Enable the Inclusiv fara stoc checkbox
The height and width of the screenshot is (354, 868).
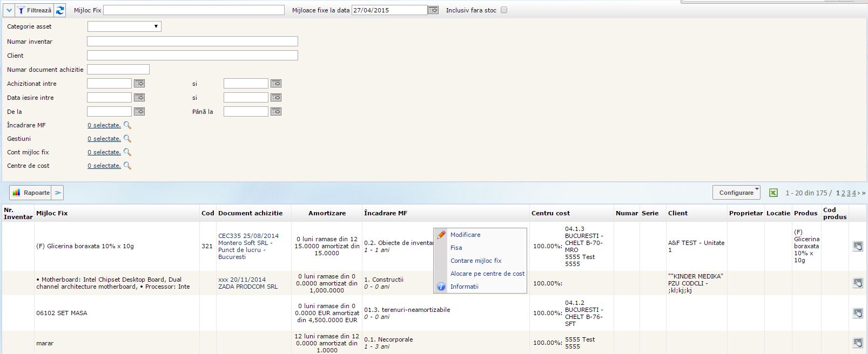click(504, 10)
